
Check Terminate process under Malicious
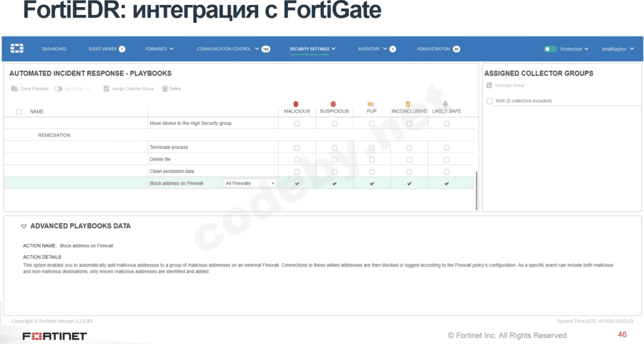[x=297, y=148]
